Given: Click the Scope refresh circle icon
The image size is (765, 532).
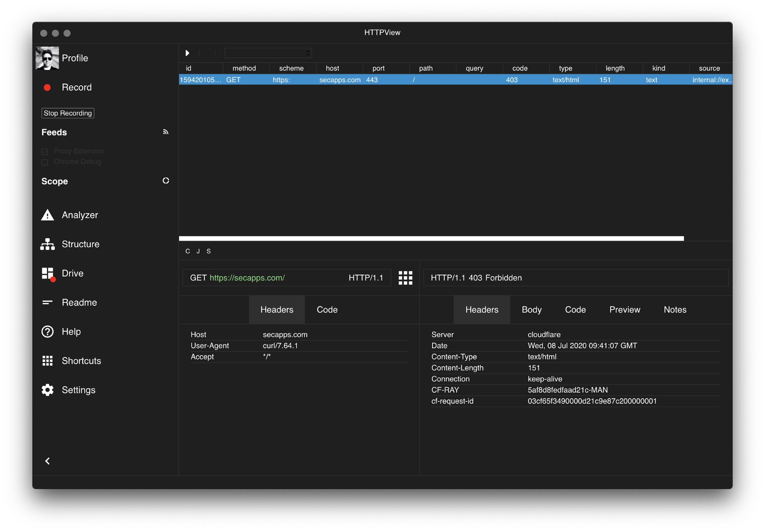Looking at the screenshot, I should (x=166, y=181).
